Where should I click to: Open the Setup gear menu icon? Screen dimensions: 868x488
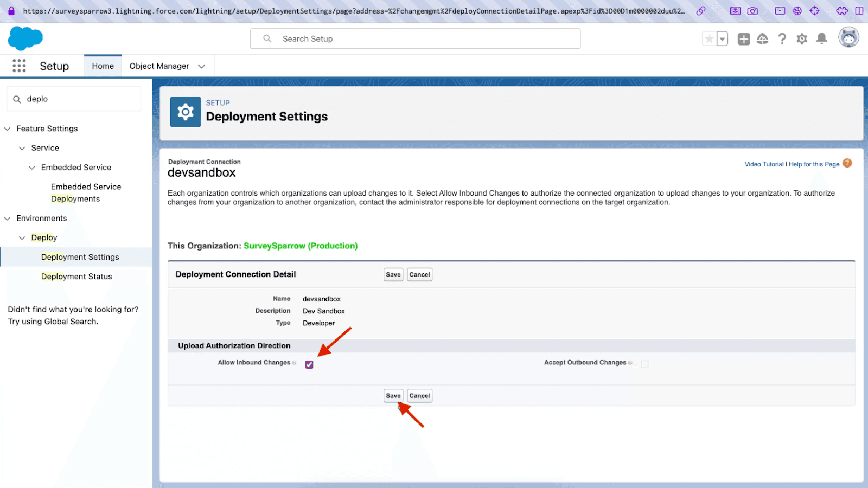(802, 39)
